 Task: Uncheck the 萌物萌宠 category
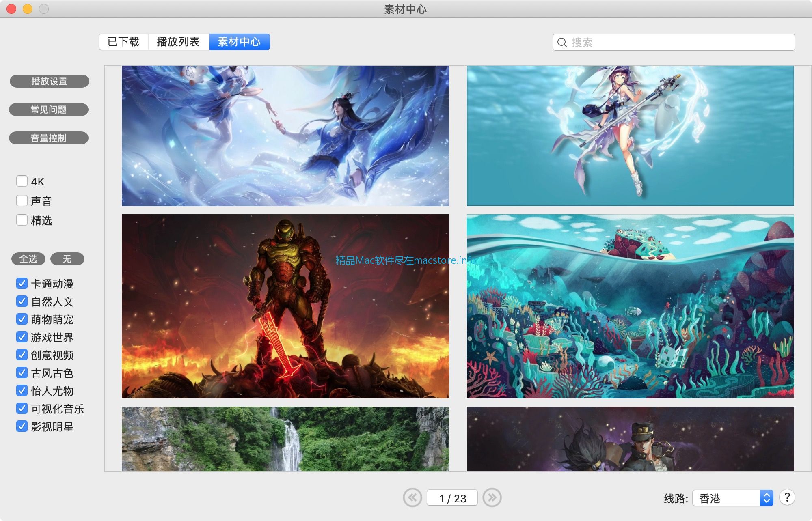22,319
